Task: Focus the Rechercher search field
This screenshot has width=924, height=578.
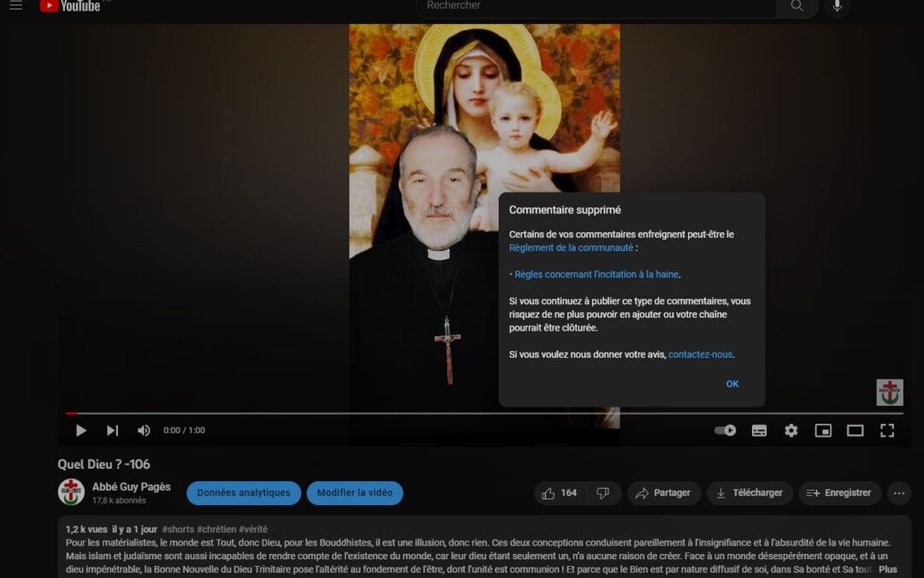Action: (595, 7)
